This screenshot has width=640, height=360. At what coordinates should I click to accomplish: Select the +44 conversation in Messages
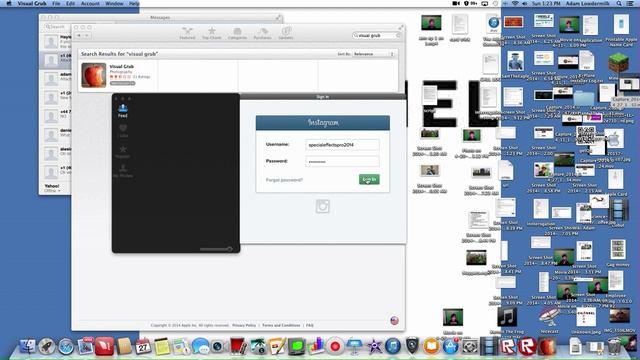coord(55,116)
